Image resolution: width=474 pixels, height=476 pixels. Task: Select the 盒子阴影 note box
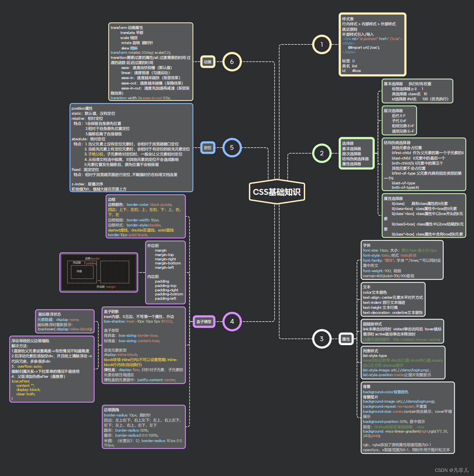[x=144, y=345]
